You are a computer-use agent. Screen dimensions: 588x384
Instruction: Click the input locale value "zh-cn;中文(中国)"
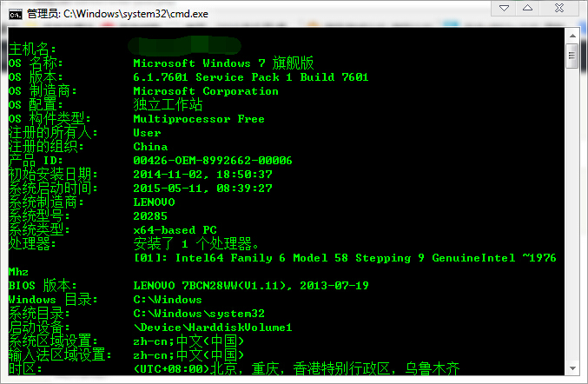(x=188, y=354)
